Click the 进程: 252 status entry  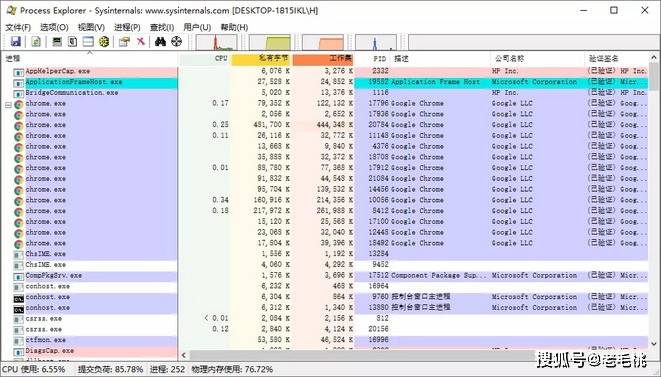click(167, 370)
